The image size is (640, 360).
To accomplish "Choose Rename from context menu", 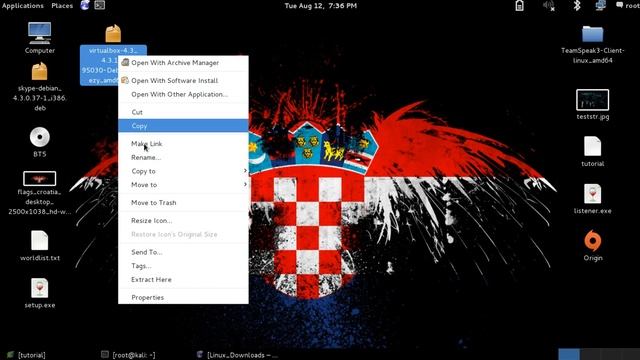I will coord(183,158).
